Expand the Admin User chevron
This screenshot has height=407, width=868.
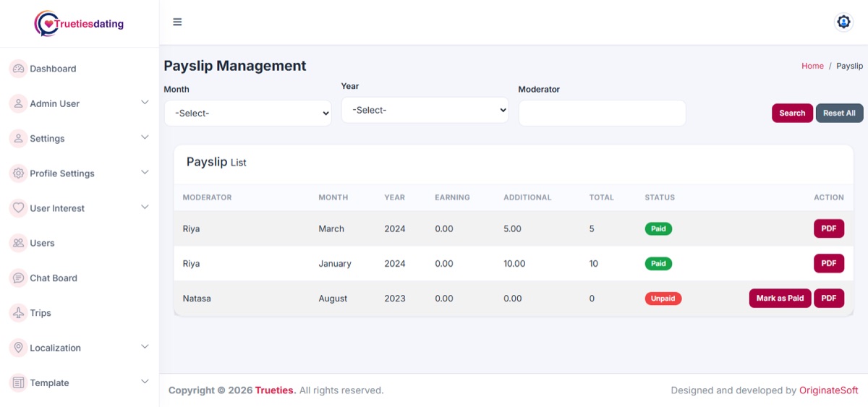(x=145, y=103)
